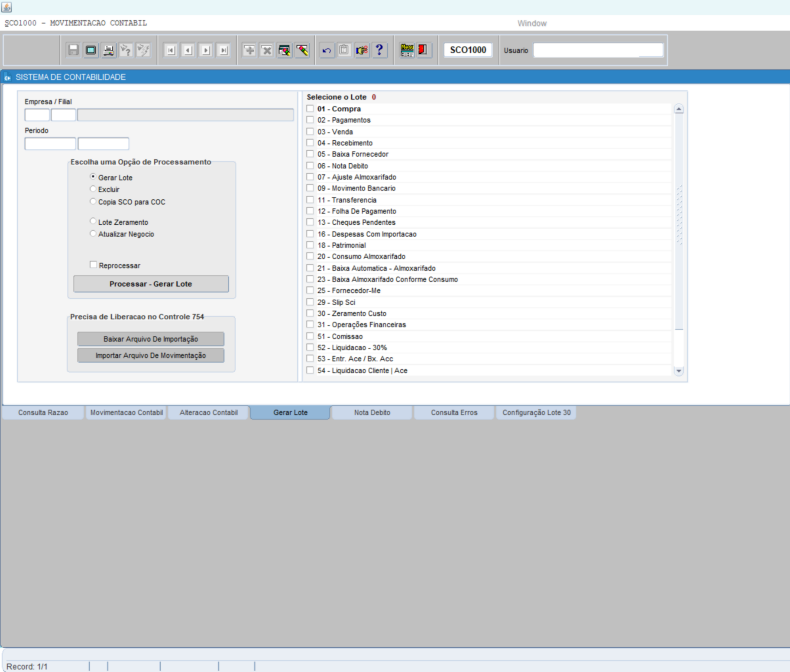Click the yellow Menu icon
The width and height of the screenshot is (790, 672).
[407, 50]
